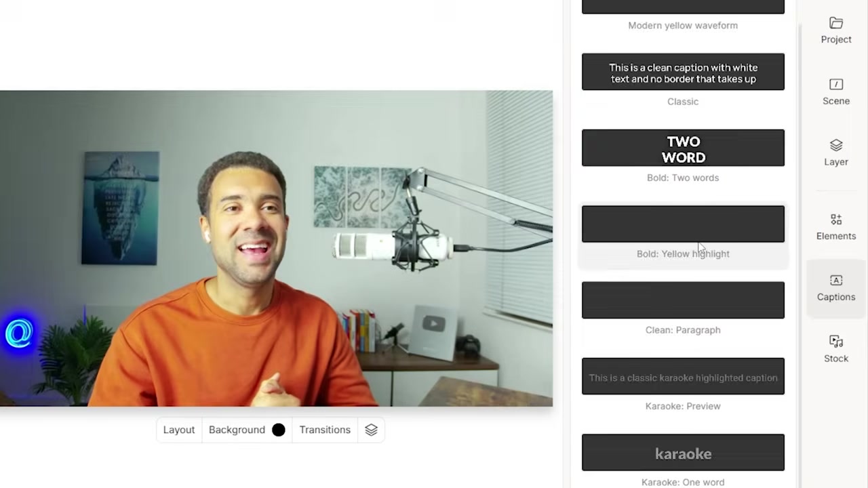Open the Scene panel icon

click(836, 84)
